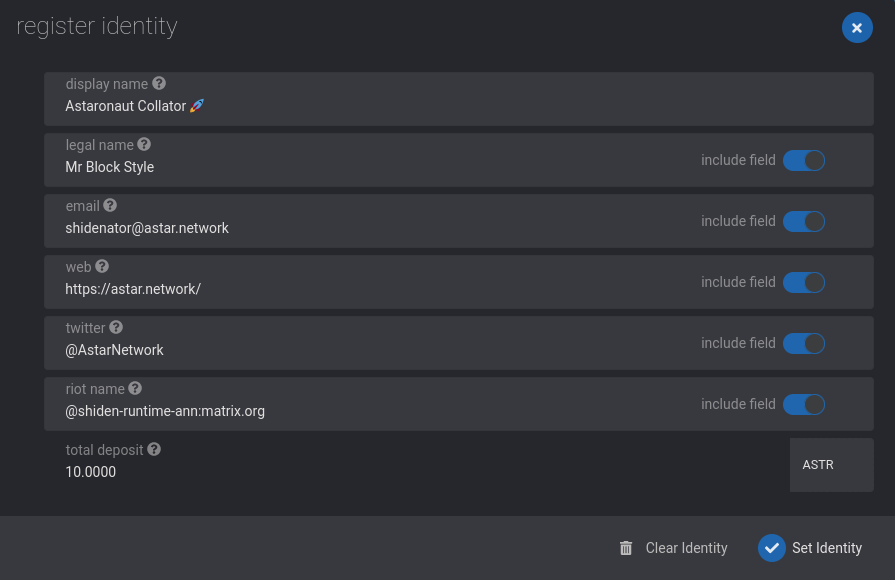Image resolution: width=895 pixels, height=580 pixels.
Task: Click the help icon beside legal name
Action: [144, 144]
